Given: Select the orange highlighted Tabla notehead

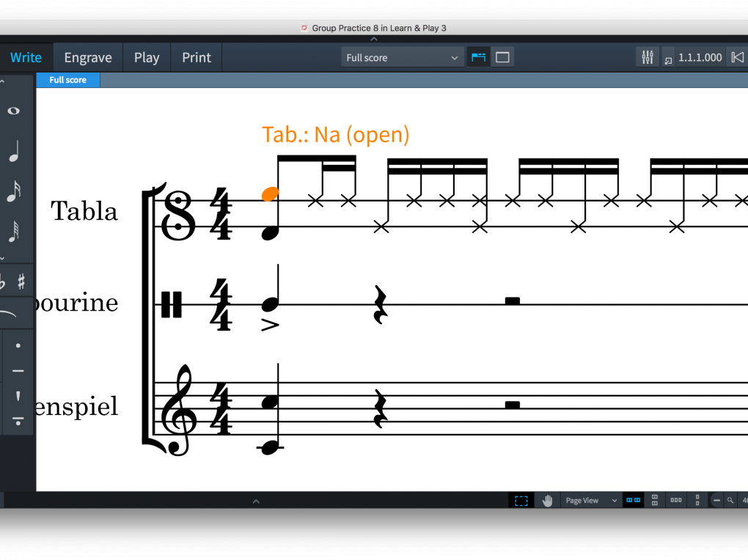Looking at the screenshot, I should 270,194.
